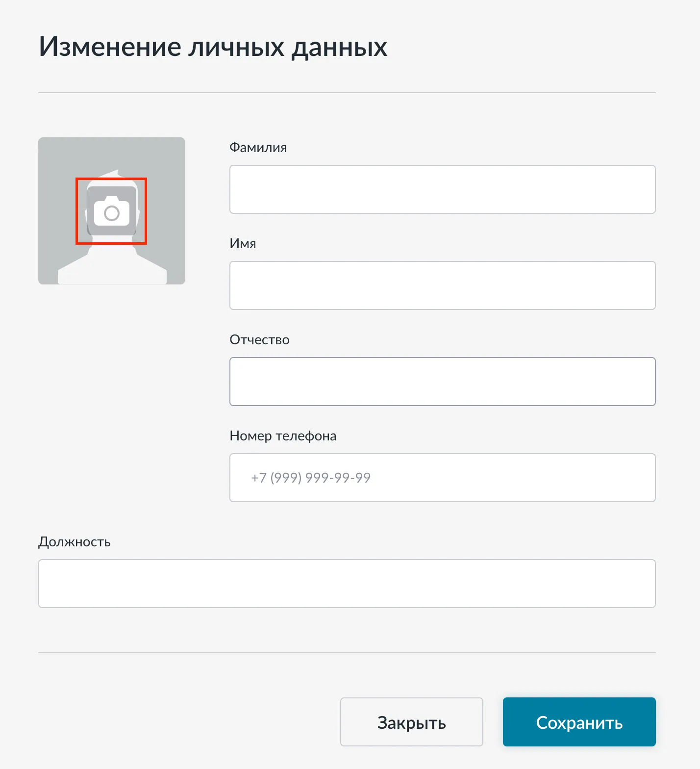The width and height of the screenshot is (700, 769).
Task: Click the +7 (999) 999-99-99 placeholder text
Action: pos(311,478)
